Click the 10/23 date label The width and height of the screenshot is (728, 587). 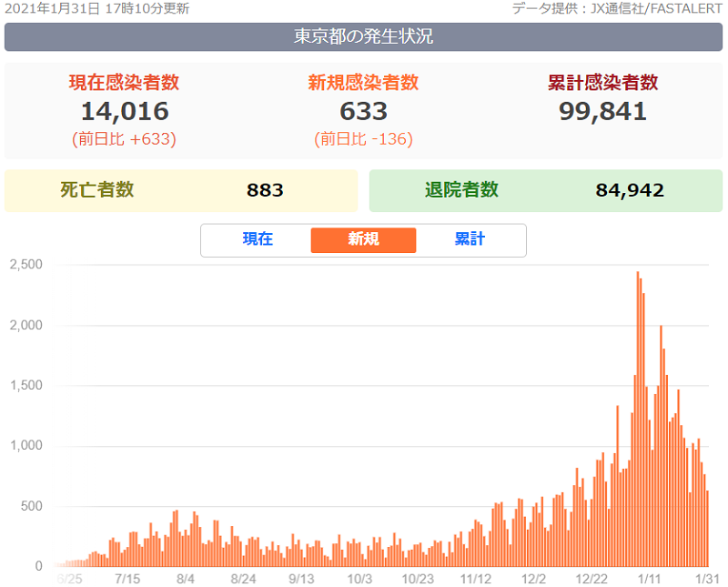418,579
